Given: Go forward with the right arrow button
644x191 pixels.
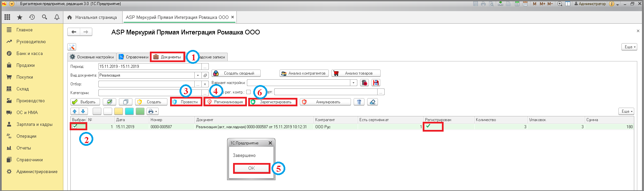Looking at the screenshot, I should [86, 32].
